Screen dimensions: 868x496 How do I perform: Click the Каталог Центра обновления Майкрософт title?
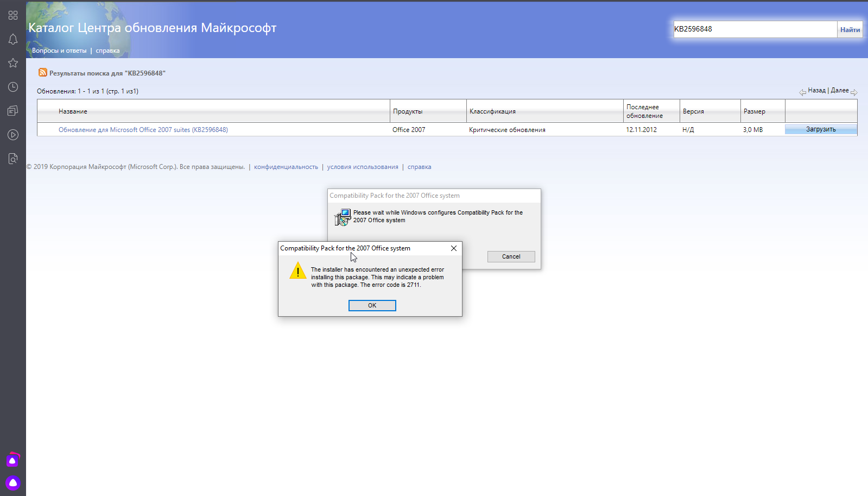coord(153,28)
